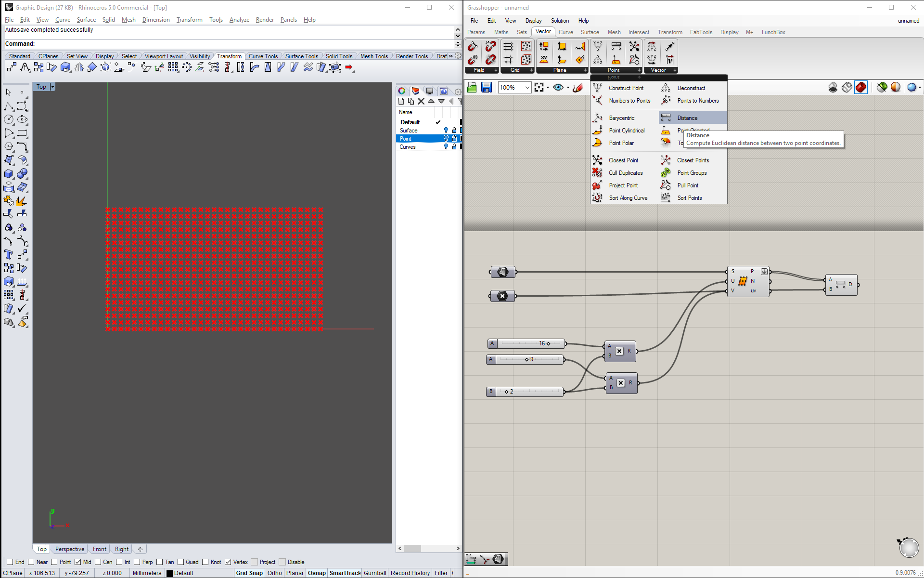
Task: Toggle Ortho in status bar
Action: (x=275, y=573)
